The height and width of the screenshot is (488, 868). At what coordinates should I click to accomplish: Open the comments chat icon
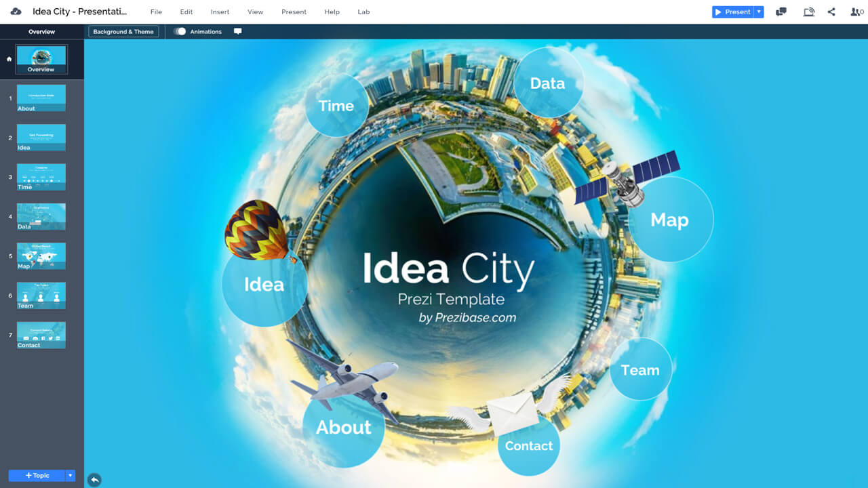[781, 12]
